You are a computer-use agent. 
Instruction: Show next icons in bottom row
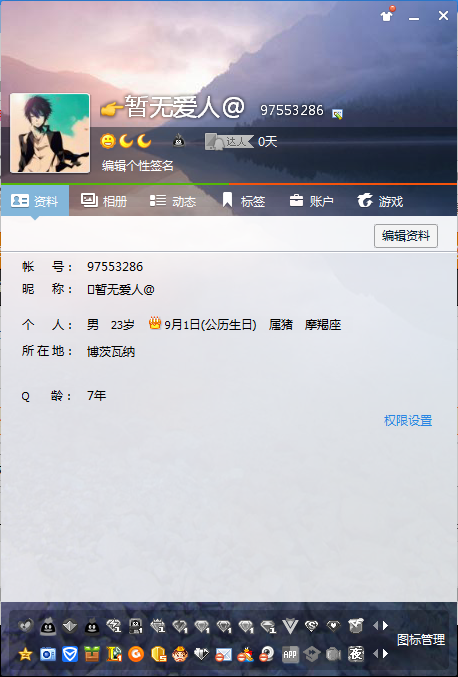[x=385, y=654]
